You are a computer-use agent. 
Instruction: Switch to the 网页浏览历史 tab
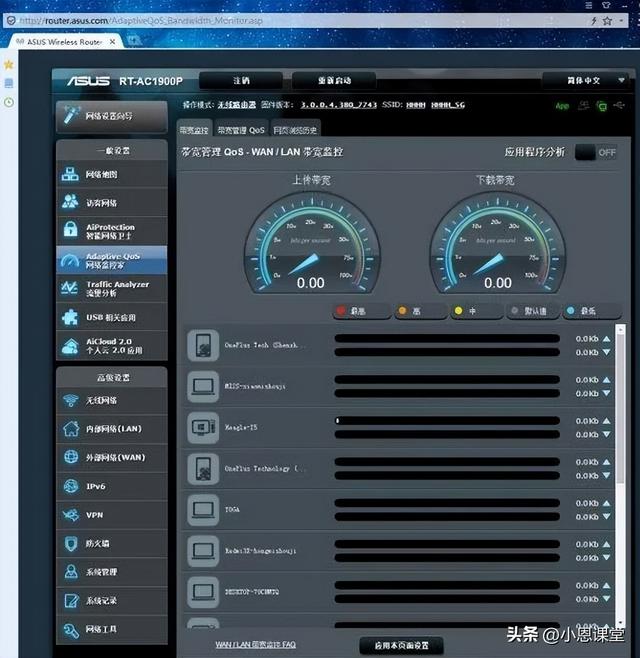[295, 130]
